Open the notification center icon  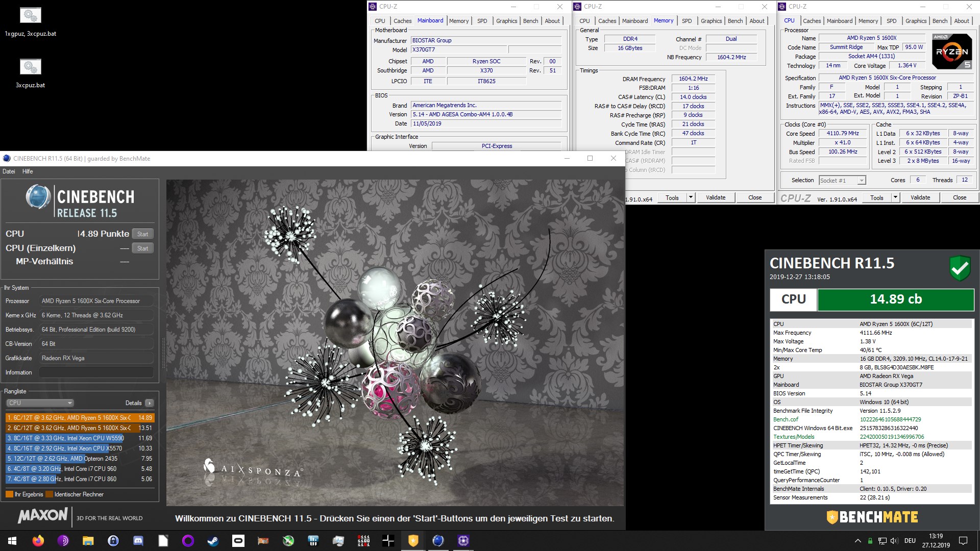coord(963,541)
